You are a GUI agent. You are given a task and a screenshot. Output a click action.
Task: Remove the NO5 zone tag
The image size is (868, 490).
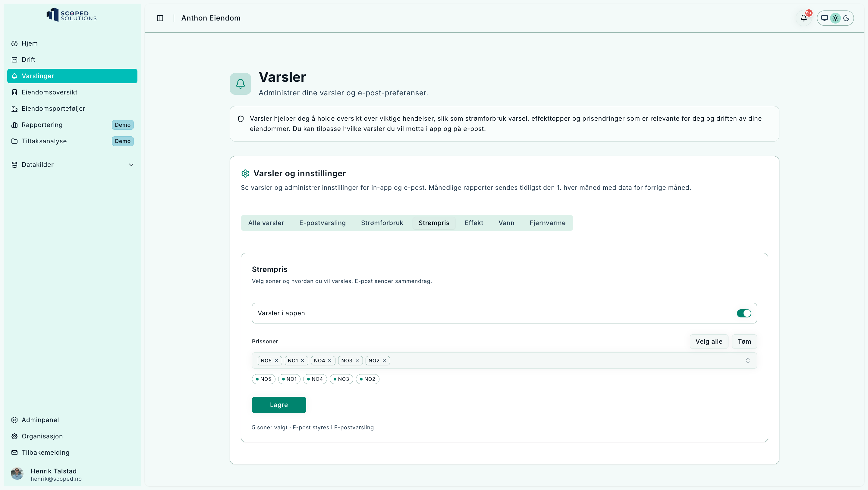click(276, 361)
